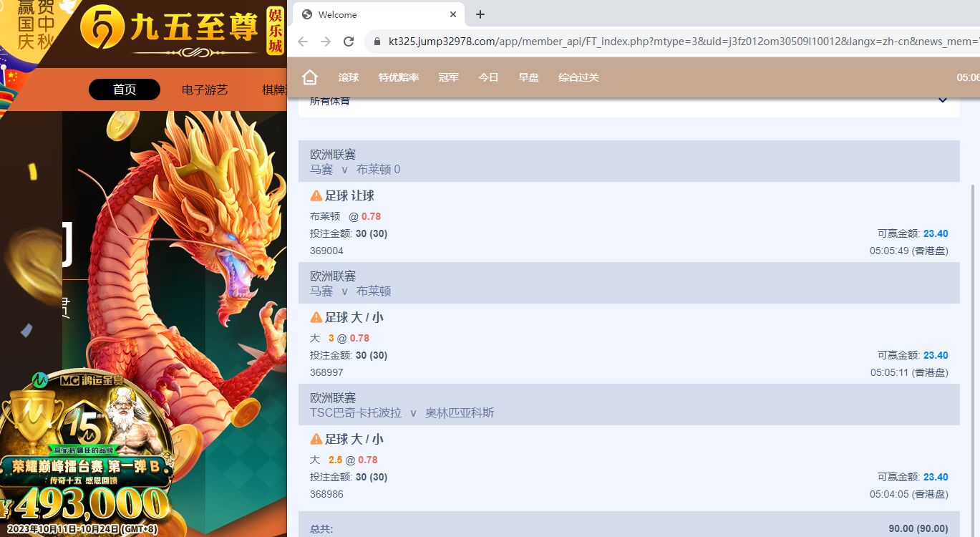
Task: Click the address bar URL
Action: 684,42
